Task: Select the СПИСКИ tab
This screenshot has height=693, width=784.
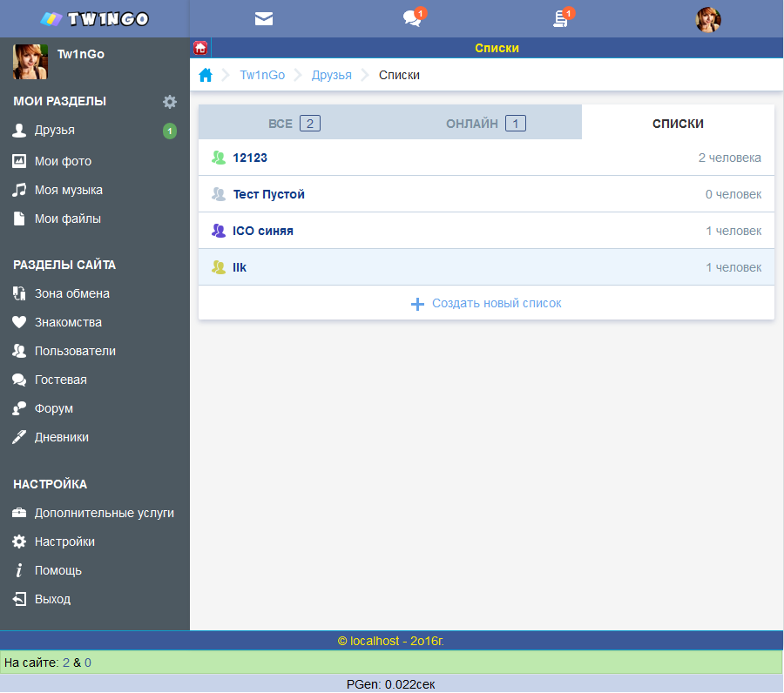Action: coord(678,123)
